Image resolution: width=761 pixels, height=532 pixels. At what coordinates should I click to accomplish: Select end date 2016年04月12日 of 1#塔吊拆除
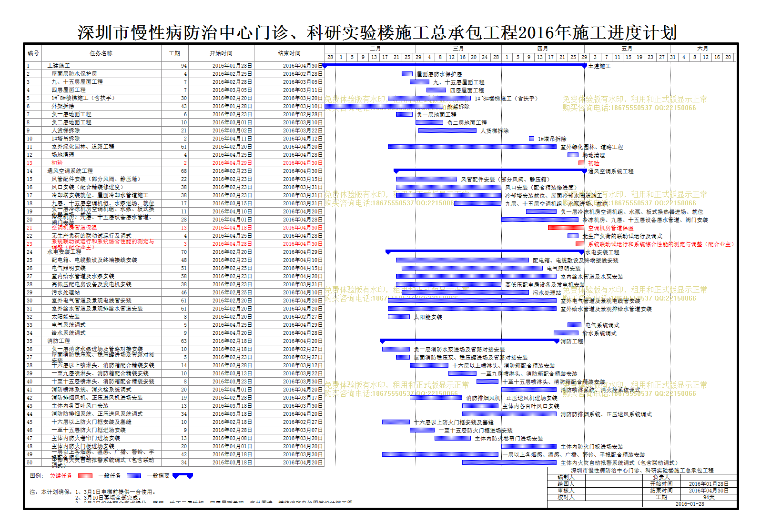(303, 139)
